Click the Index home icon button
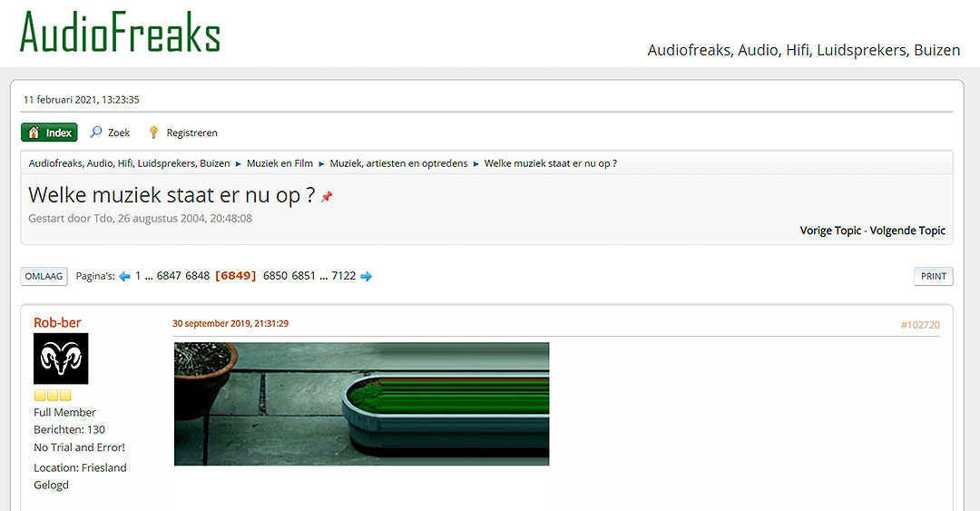 [x=49, y=133]
